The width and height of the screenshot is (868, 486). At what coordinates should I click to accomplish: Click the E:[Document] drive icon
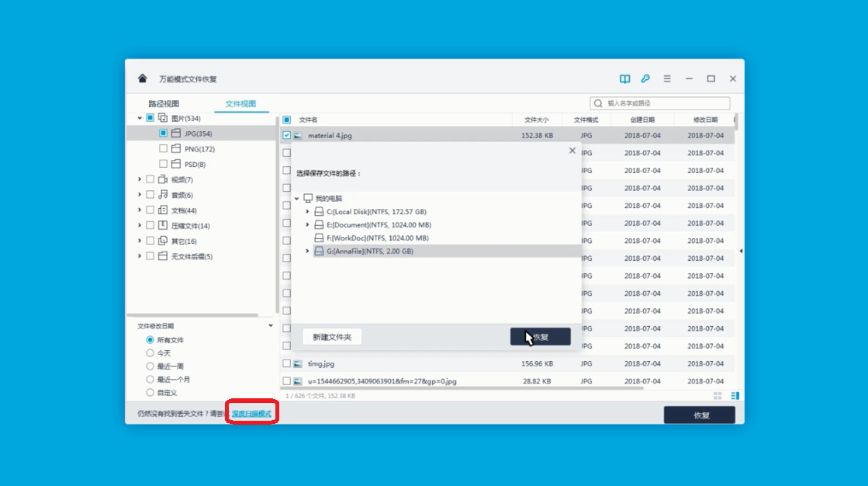point(319,224)
